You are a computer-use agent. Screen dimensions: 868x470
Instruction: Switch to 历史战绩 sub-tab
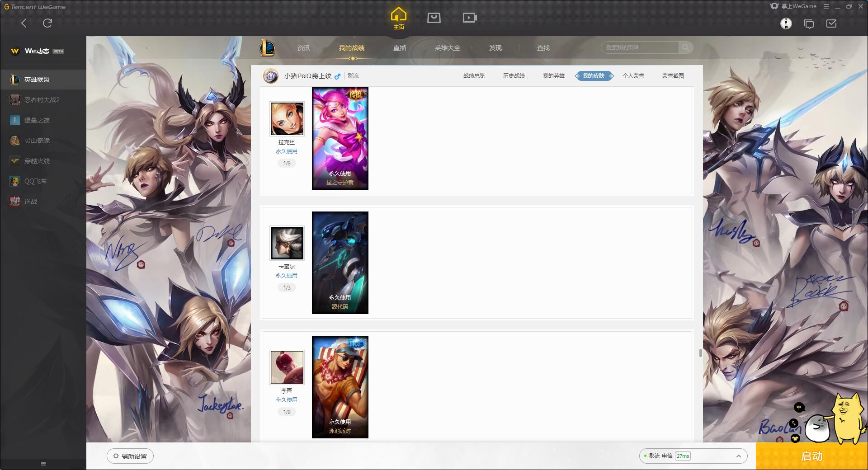[x=514, y=76]
